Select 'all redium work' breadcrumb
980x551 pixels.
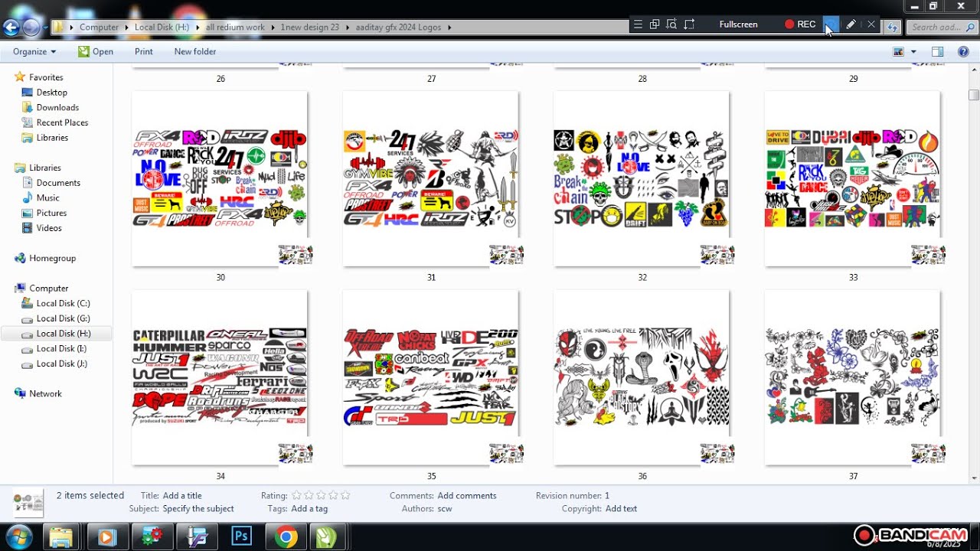pyautogui.click(x=235, y=28)
